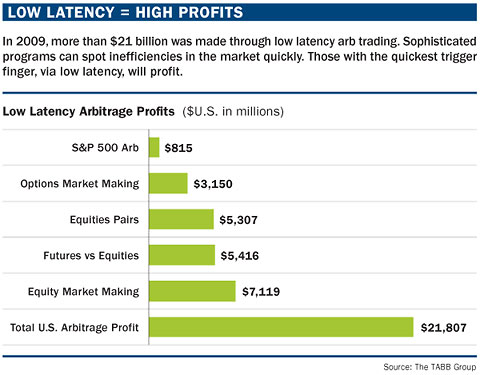Select the Options Market Making bar
The image size is (480, 375).
(168, 183)
